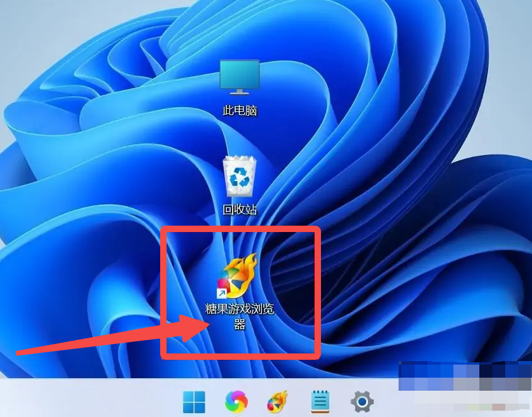Click the 回收站 text label
This screenshot has height=417, width=532.
point(240,209)
